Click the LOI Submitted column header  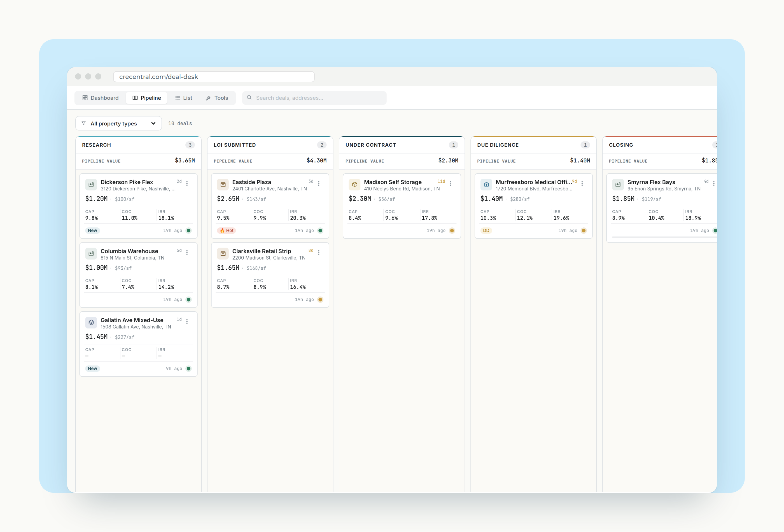270,145
